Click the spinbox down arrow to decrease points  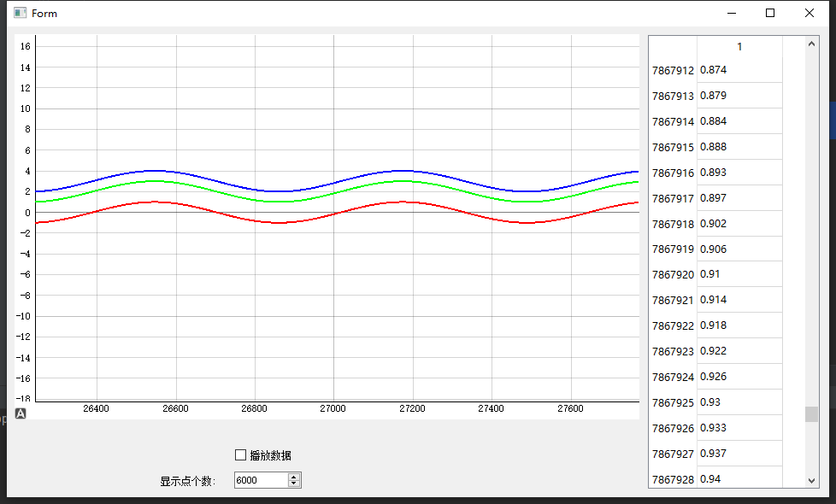(x=294, y=483)
